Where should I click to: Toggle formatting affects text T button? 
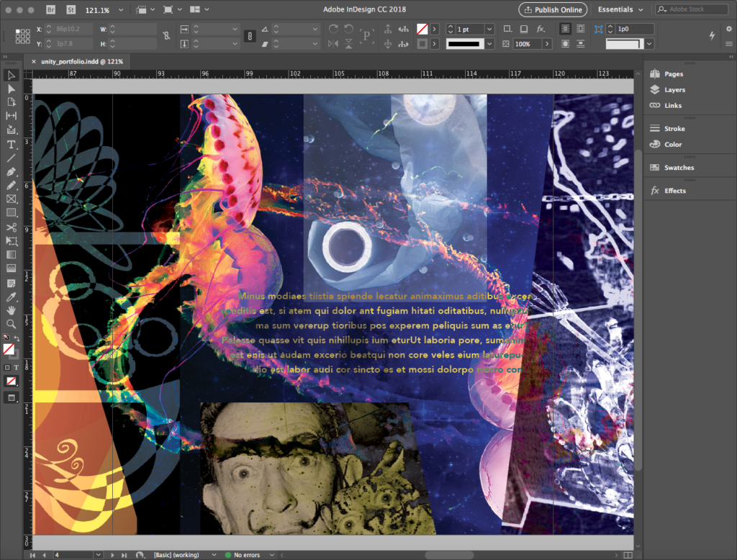(17, 368)
